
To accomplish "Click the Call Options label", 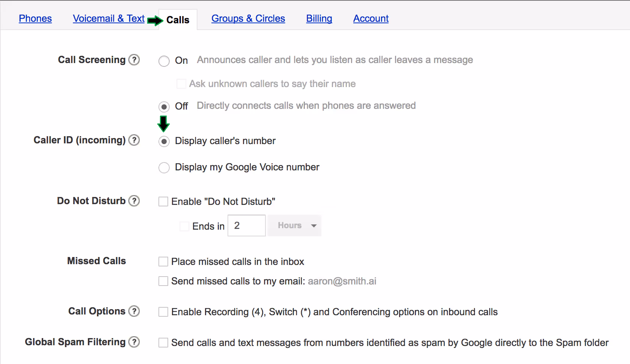I will (x=97, y=311).
